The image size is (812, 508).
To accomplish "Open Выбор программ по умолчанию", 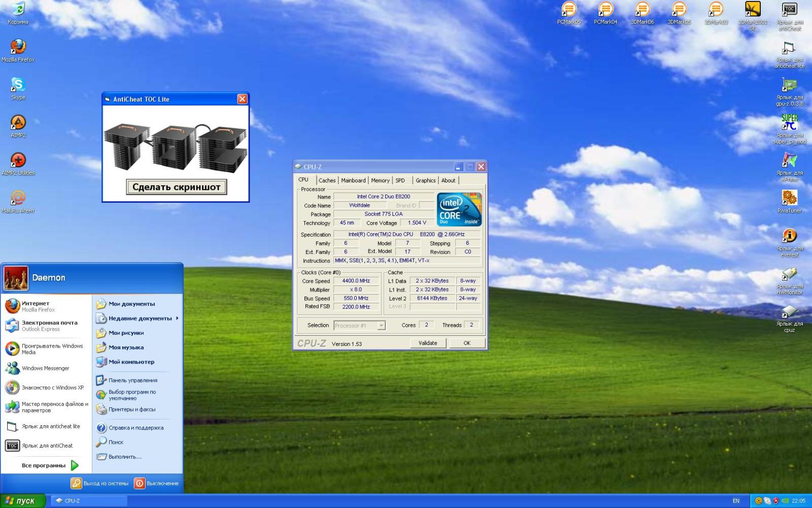I will coord(137,395).
